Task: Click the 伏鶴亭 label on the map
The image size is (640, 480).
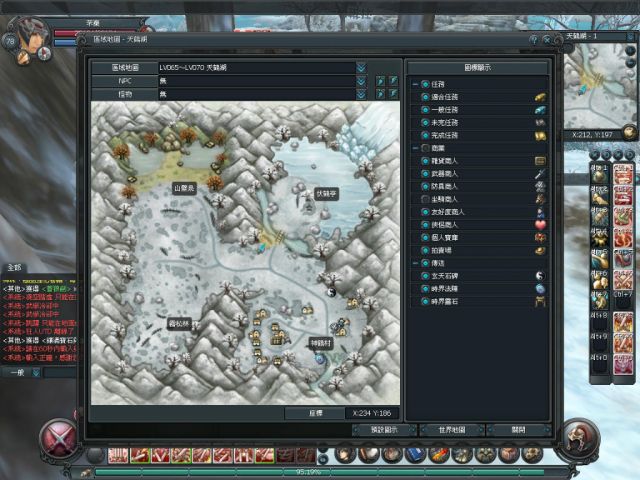Action: click(326, 194)
